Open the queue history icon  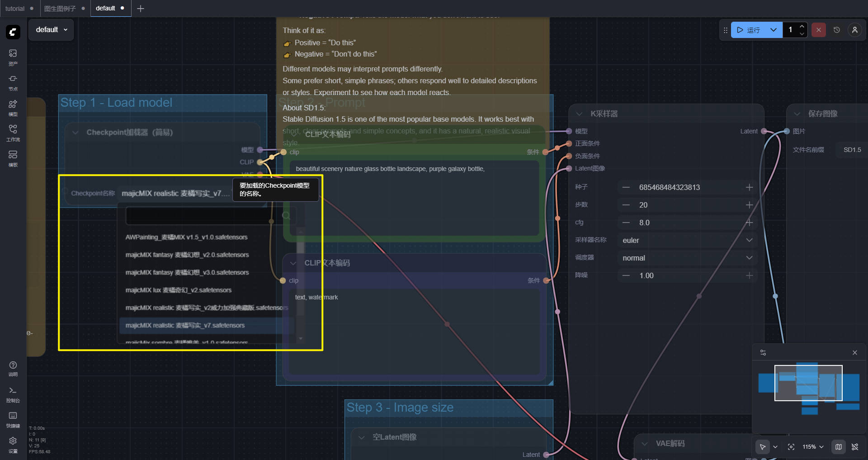point(837,30)
